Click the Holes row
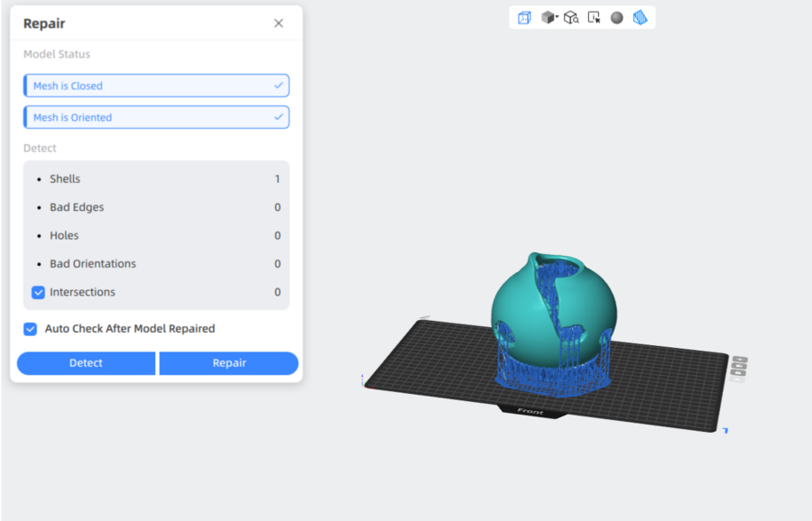Viewport: 812px width, 521px height. (x=156, y=235)
